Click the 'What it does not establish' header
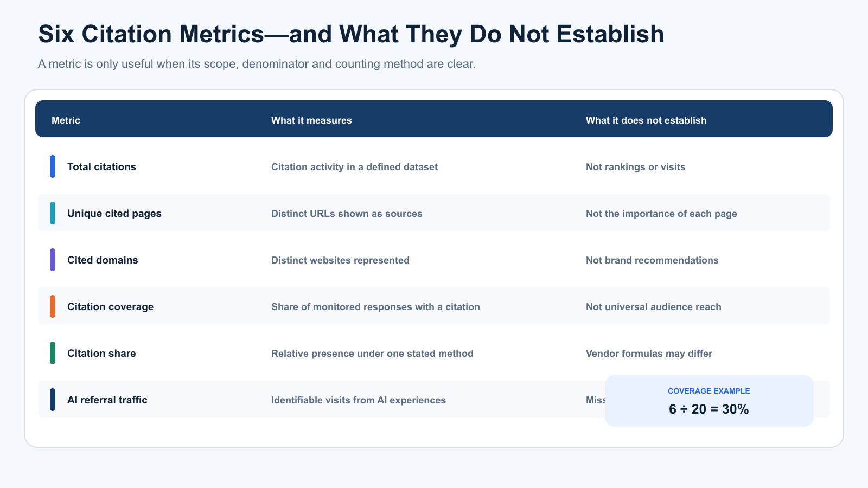 646,120
